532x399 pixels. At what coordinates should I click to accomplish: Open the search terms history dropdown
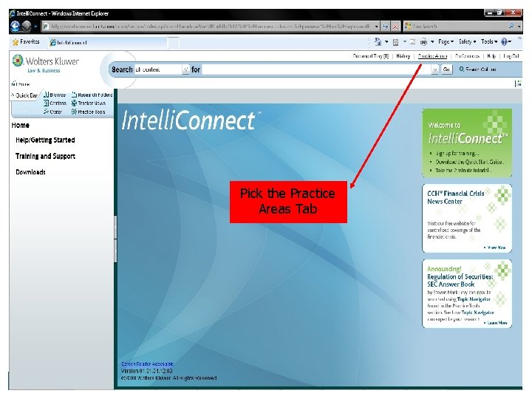434,69
